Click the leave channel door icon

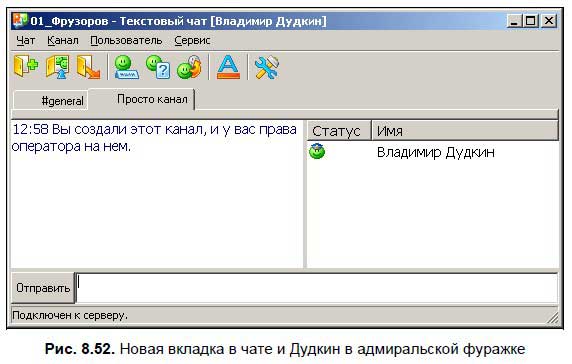point(89,66)
